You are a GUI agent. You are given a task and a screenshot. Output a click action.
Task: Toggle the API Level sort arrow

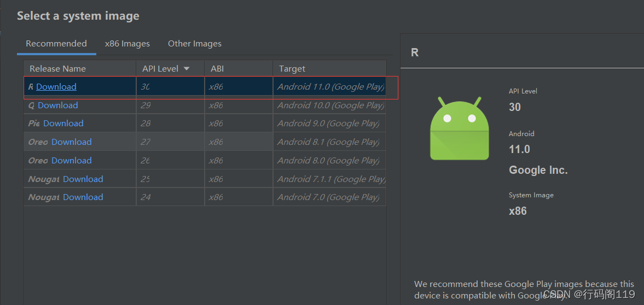[187, 68]
